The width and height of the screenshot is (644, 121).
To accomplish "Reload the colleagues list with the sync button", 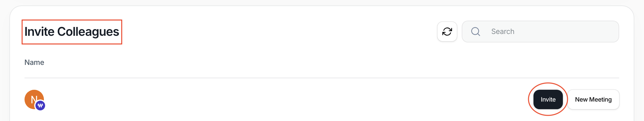I will click(x=447, y=32).
